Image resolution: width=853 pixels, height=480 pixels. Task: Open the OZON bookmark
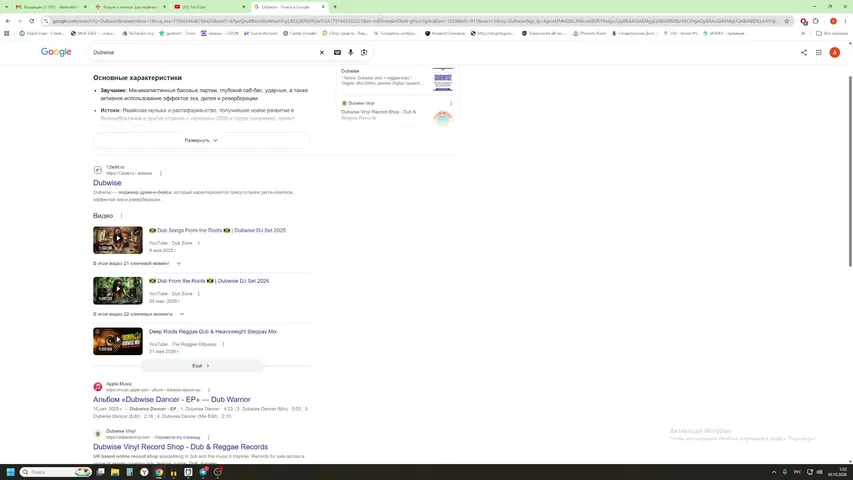pos(219,33)
